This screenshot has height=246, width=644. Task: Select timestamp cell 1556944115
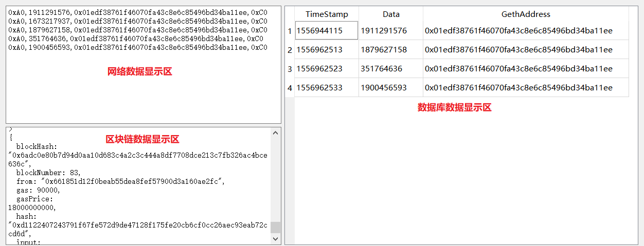pos(327,31)
